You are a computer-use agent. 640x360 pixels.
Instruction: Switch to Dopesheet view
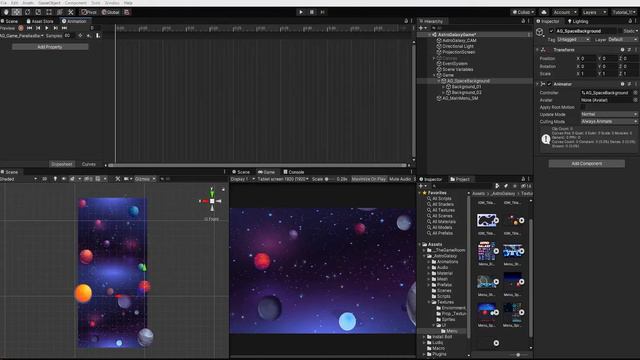(62, 164)
